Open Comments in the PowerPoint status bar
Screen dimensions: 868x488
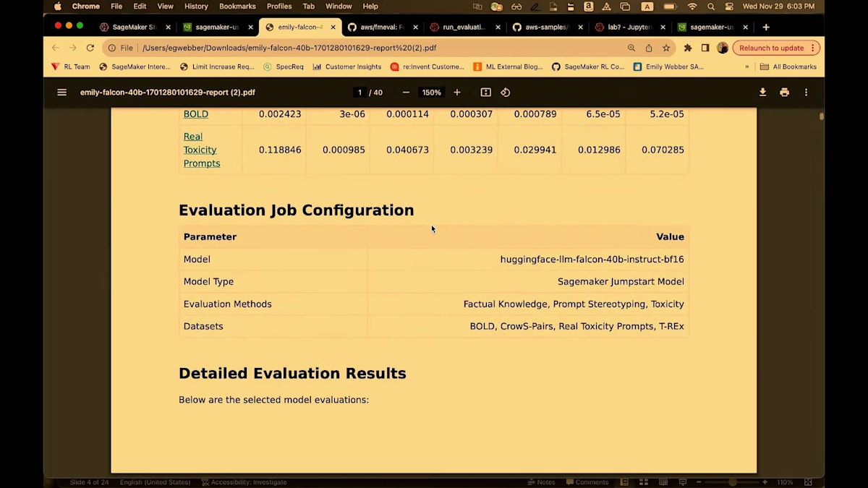pos(587,482)
